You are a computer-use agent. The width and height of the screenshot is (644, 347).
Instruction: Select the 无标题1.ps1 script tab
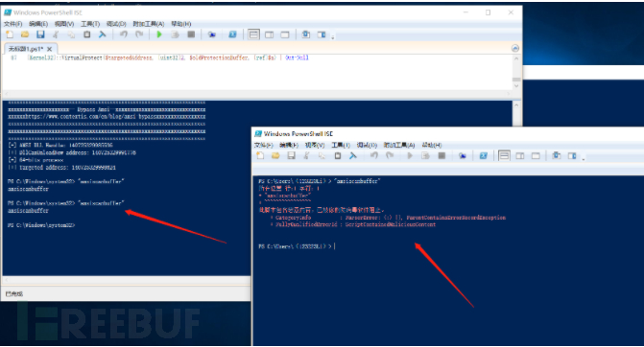tap(26, 49)
